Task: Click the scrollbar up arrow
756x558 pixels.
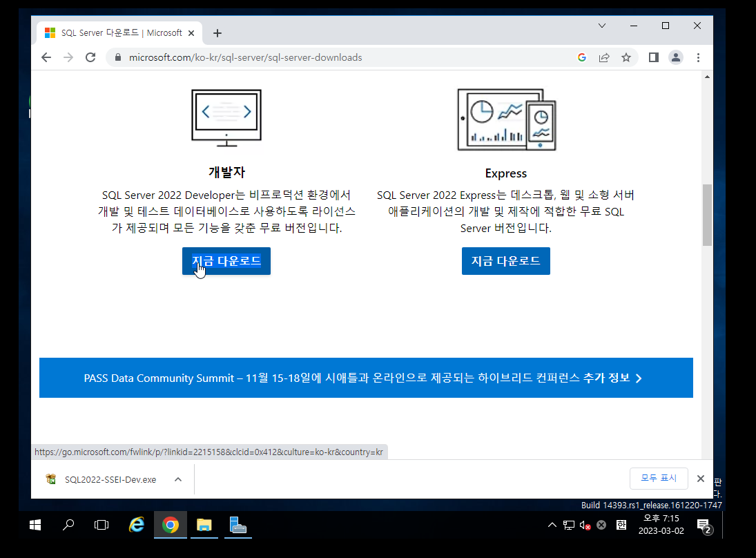Action: pyautogui.click(x=707, y=77)
